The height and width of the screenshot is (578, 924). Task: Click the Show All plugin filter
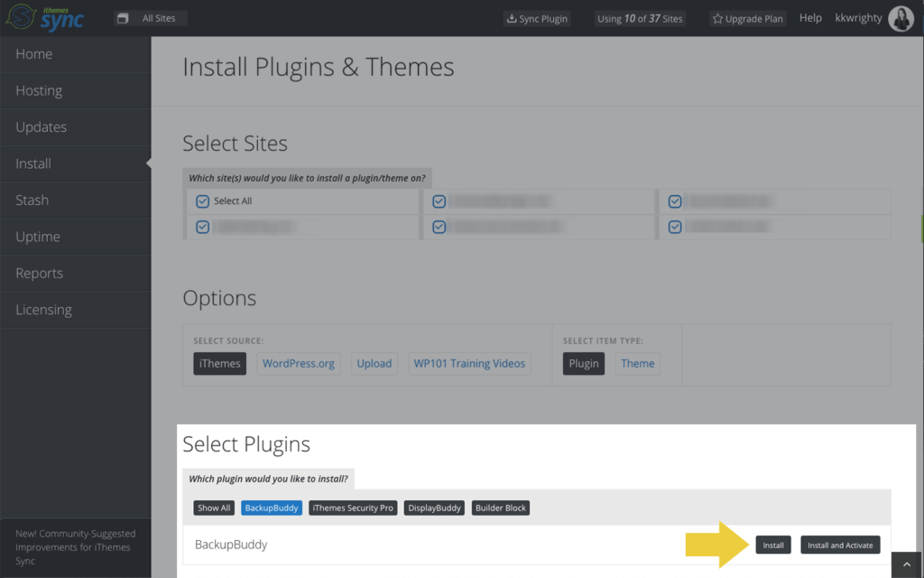pos(214,508)
